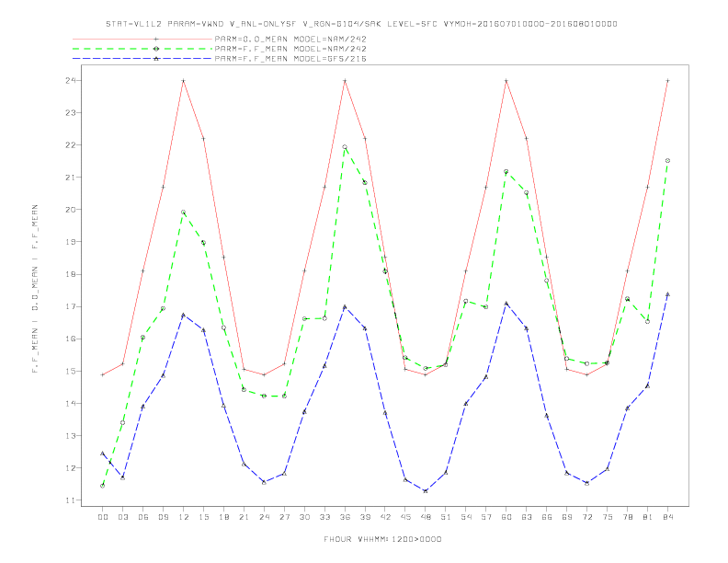
Task: Click x-axis forecast hour label 30
Action: 304,517
